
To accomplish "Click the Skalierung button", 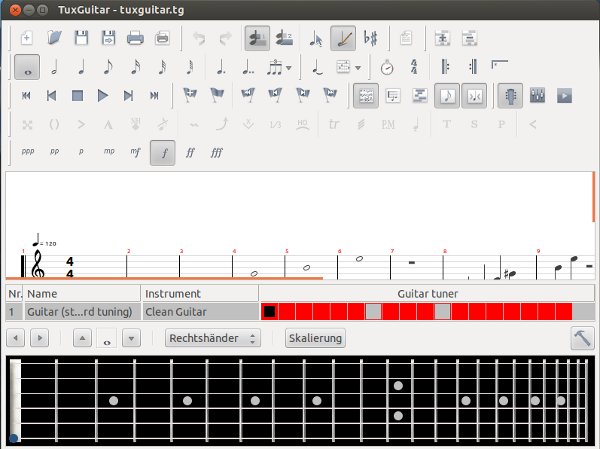I will click(x=315, y=338).
